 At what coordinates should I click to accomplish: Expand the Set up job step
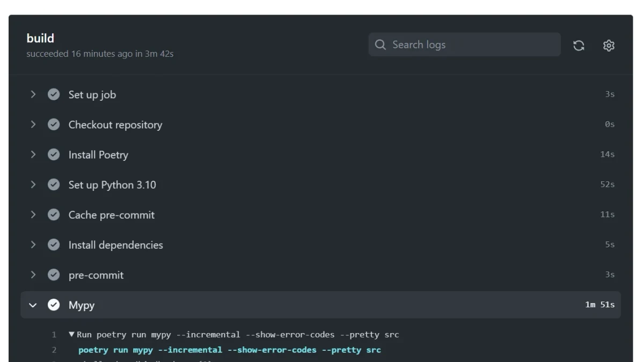33,94
